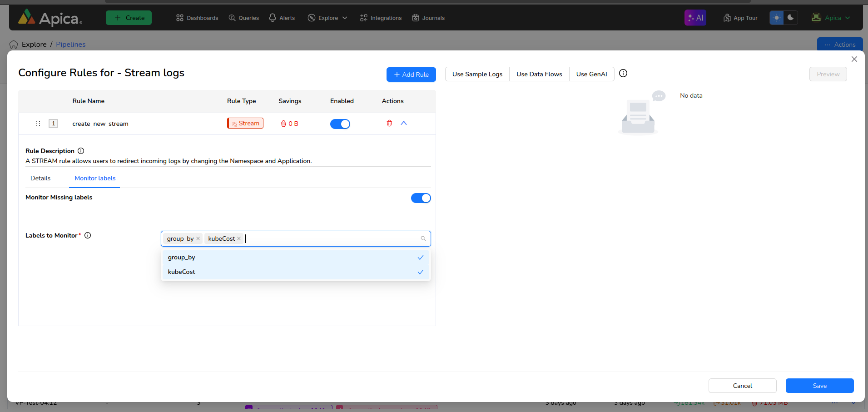Cancel the rule configuration
The height and width of the screenshot is (412, 868).
tap(742, 386)
